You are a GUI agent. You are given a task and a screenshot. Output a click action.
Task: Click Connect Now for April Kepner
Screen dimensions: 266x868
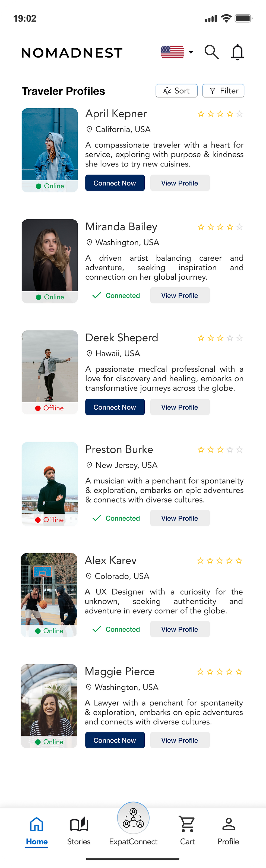(x=115, y=183)
